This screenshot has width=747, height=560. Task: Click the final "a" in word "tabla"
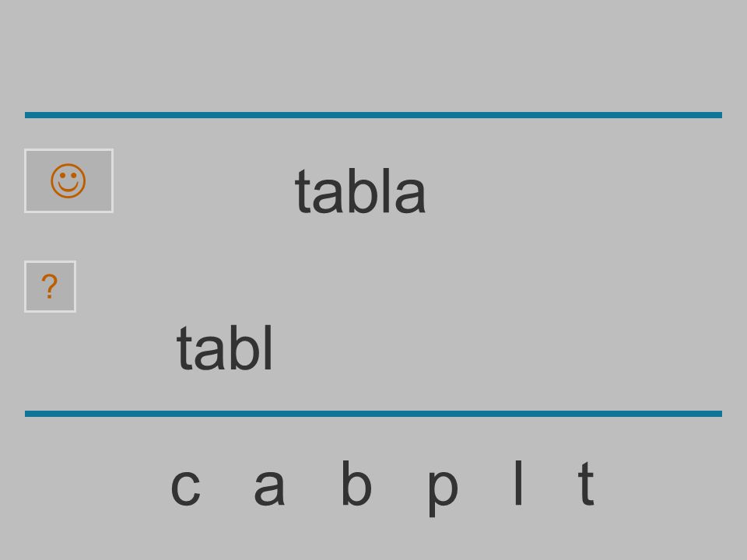pyautogui.click(x=410, y=196)
